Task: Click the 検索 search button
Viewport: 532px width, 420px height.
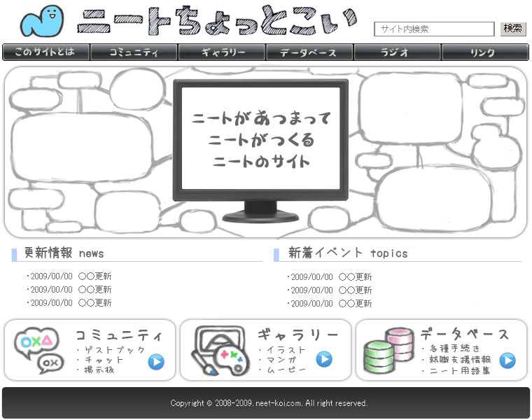Action: (x=513, y=29)
